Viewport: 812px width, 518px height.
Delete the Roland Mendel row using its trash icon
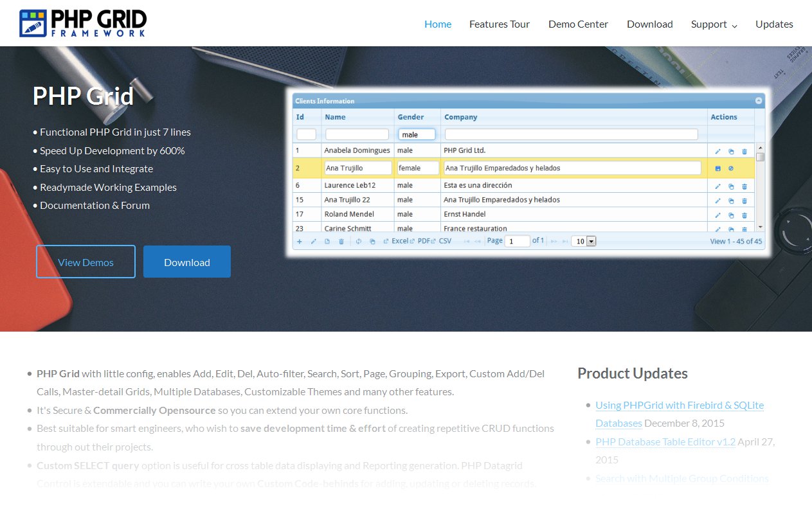(744, 215)
